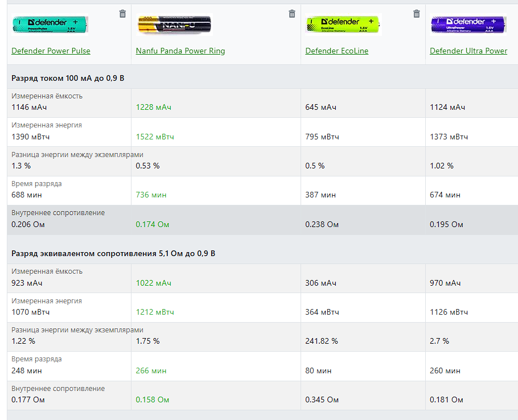Select value '1022 мАч'

click(x=154, y=283)
